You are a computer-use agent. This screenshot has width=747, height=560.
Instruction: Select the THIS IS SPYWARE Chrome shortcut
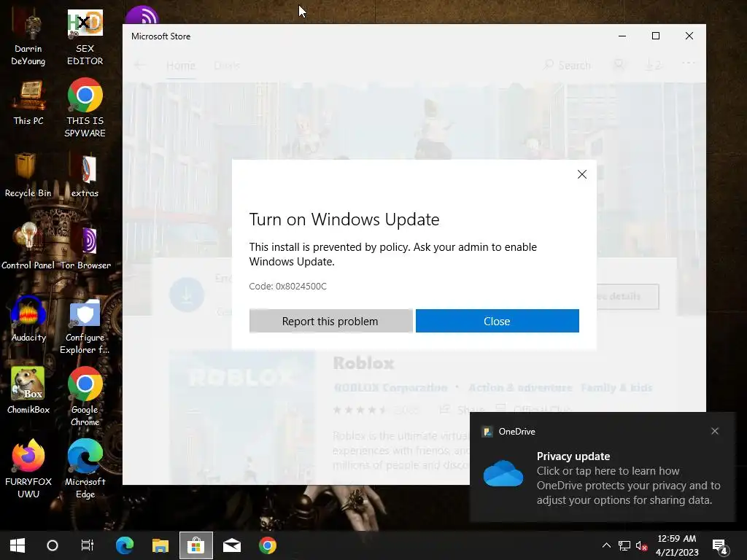85,108
